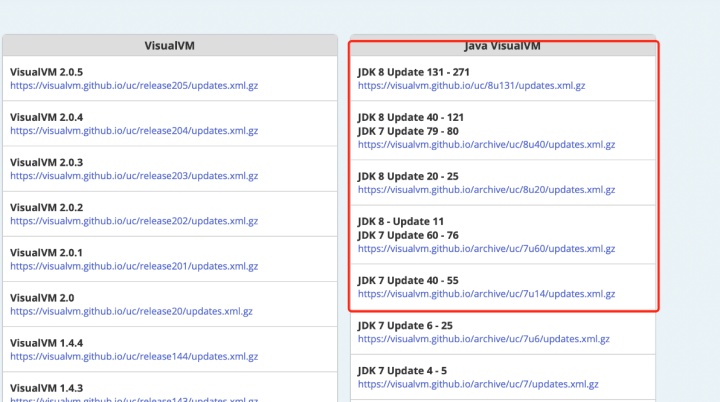Open the VisualVM 2.0.5 updates.xml.gz link
Screen dimensions: 720x402
click(134, 85)
